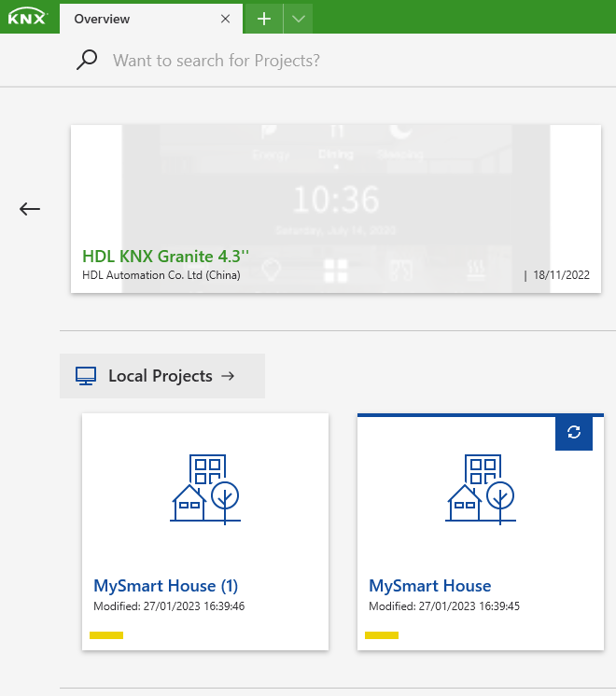Click Modified 16:39:45 timestamp text
616x696 pixels.
click(x=444, y=606)
